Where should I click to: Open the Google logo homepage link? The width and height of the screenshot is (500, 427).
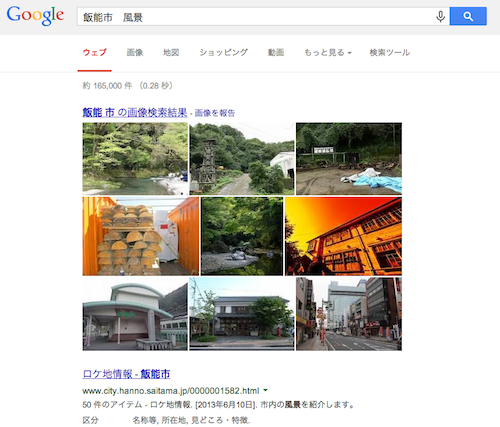click(35, 15)
